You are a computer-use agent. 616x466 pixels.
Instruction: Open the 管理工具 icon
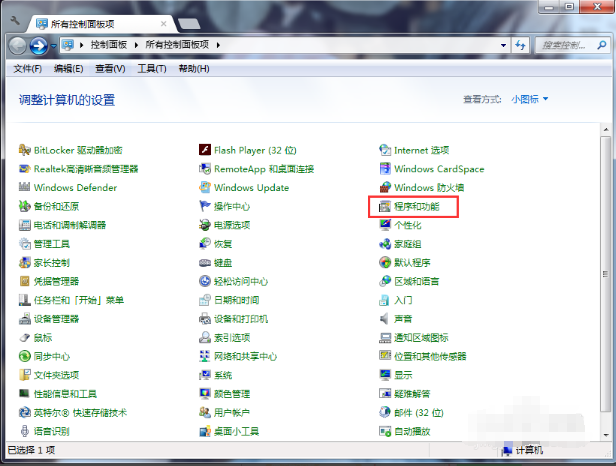click(24, 244)
